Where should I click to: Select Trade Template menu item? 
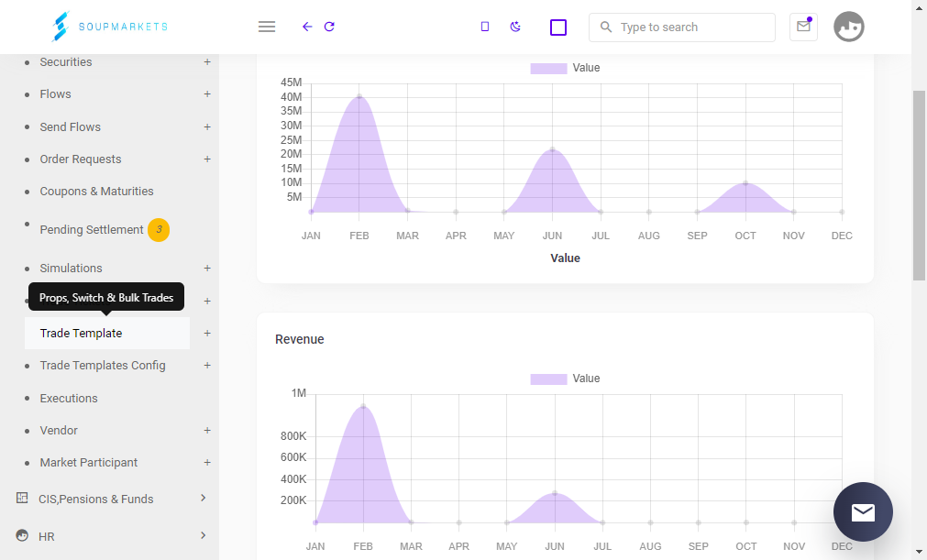[x=81, y=334]
